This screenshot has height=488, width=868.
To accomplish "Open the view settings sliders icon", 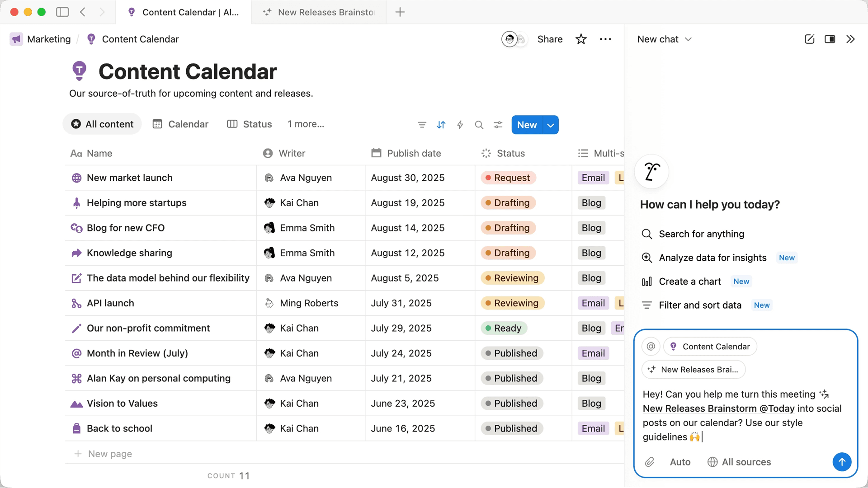I will (x=498, y=125).
